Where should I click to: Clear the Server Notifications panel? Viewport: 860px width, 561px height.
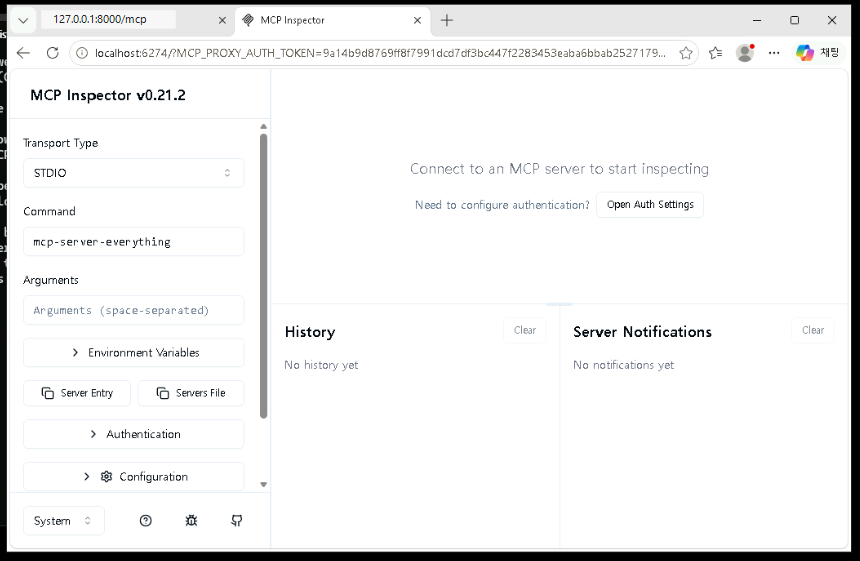[813, 330]
